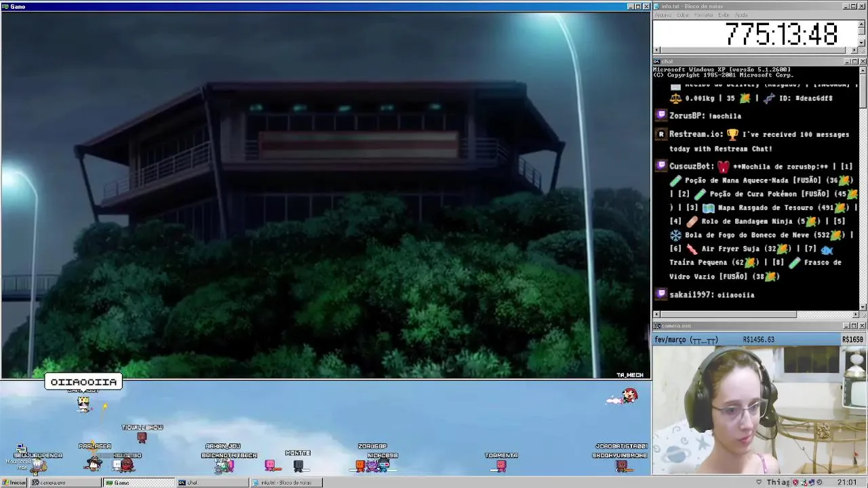Click info.txt notepad title bar icon
The height and width of the screenshot is (488, 868).
(656, 6)
